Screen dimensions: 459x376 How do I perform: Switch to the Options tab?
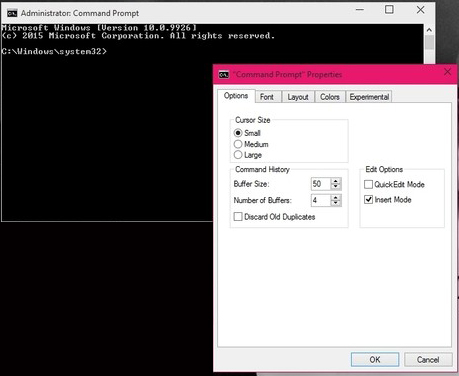coord(236,96)
